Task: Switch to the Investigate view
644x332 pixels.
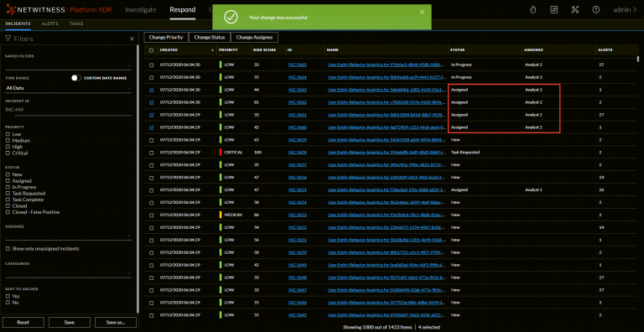Action: coord(141,10)
